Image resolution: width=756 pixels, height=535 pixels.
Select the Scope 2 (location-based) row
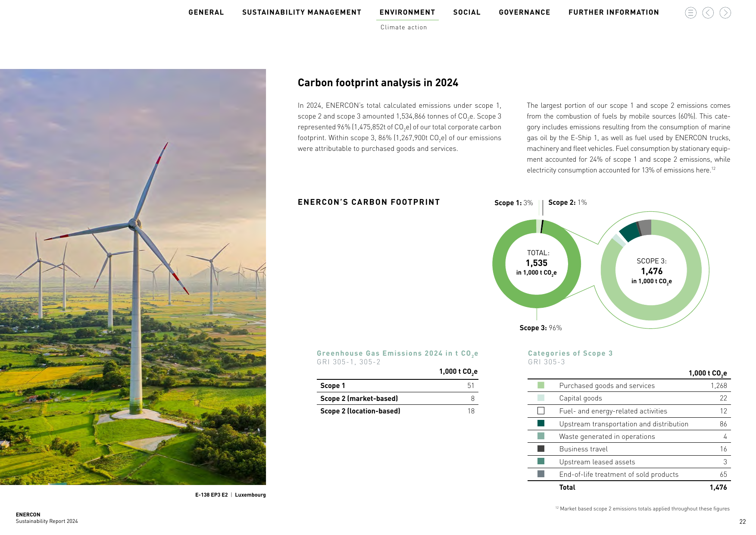click(x=397, y=411)
